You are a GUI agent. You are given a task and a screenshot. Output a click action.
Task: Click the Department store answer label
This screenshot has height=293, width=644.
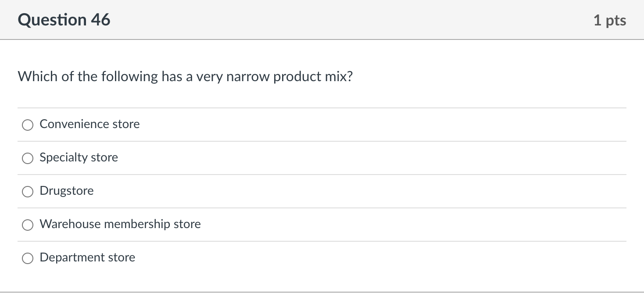pos(87,257)
